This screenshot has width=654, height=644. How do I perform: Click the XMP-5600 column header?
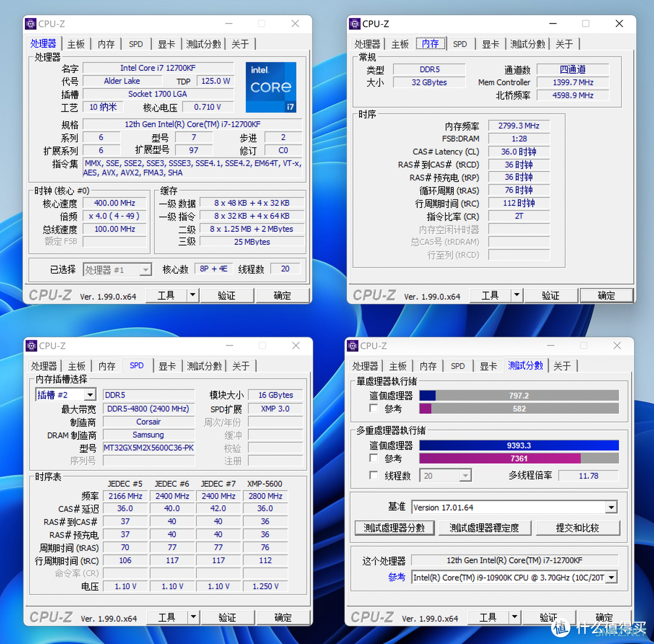point(265,483)
